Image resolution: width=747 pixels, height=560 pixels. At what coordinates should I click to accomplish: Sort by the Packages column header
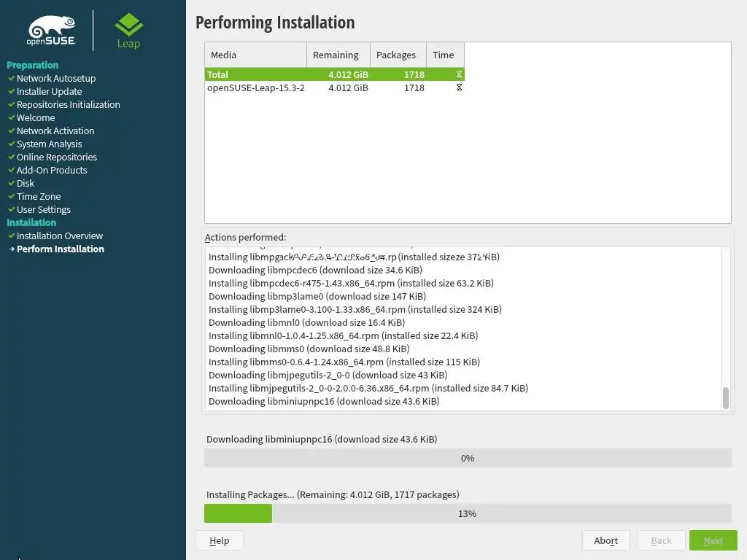point(398,55)
